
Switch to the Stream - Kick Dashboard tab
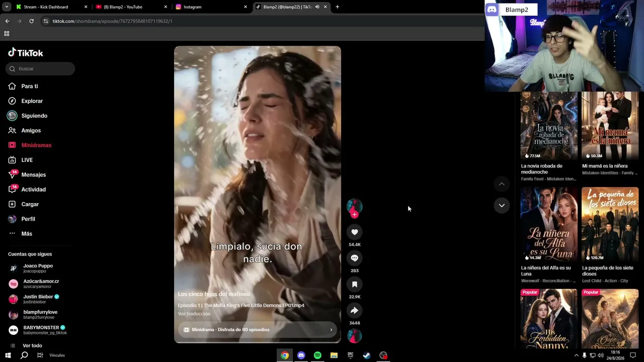point(51,7)
